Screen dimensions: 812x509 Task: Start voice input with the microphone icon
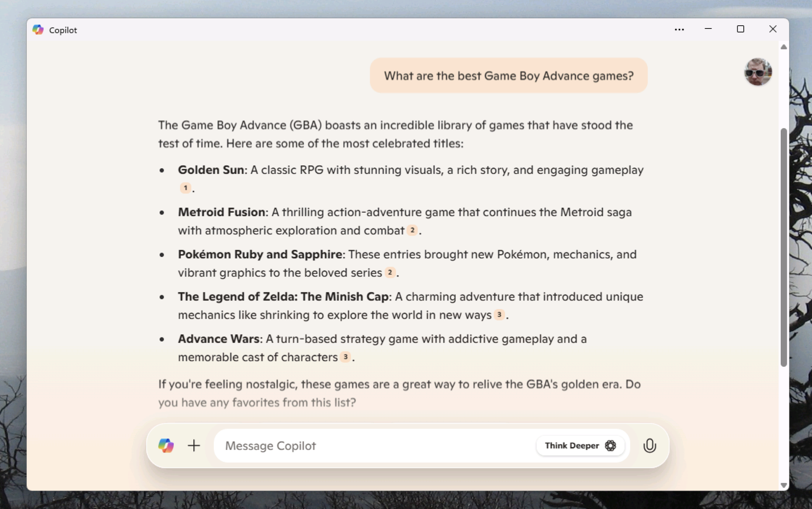(650, 446)
